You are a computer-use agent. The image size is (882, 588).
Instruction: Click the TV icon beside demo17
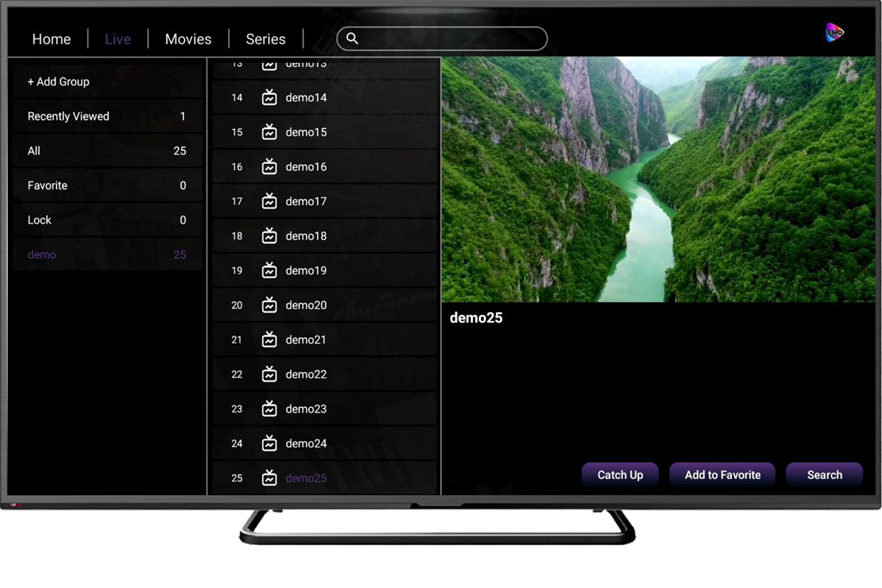point(269,201)
